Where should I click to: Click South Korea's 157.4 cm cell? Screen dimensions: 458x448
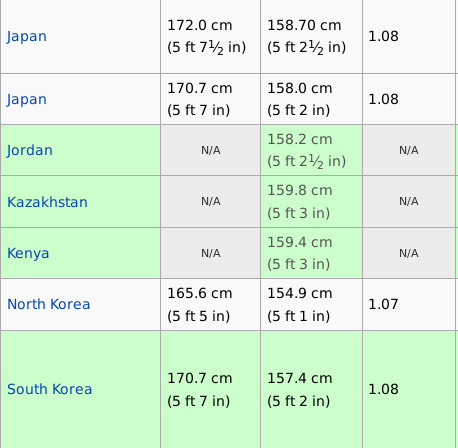(311, 389)
